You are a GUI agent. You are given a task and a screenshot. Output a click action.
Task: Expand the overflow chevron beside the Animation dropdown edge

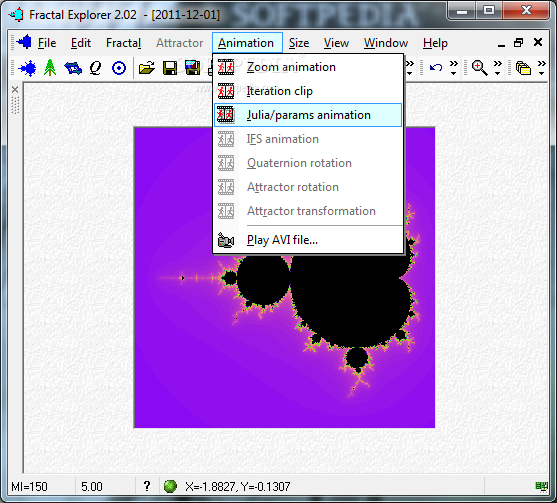(410, 67)
